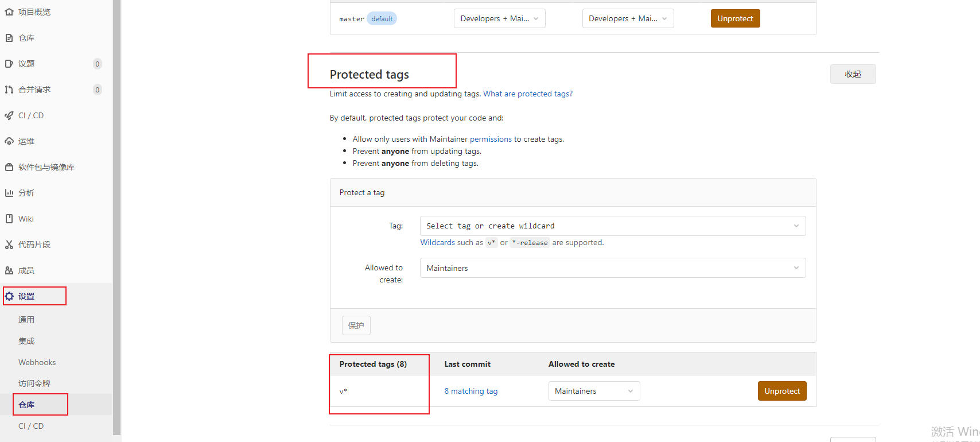Open the Allowed to create Maintainers dropdown

tap(613, 268)
